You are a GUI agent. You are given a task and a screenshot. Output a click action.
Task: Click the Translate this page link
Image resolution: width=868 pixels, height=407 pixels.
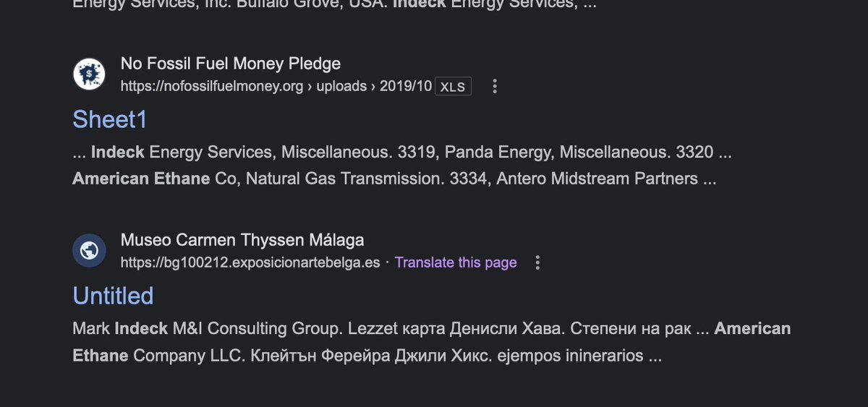click(x=456, y=262)
